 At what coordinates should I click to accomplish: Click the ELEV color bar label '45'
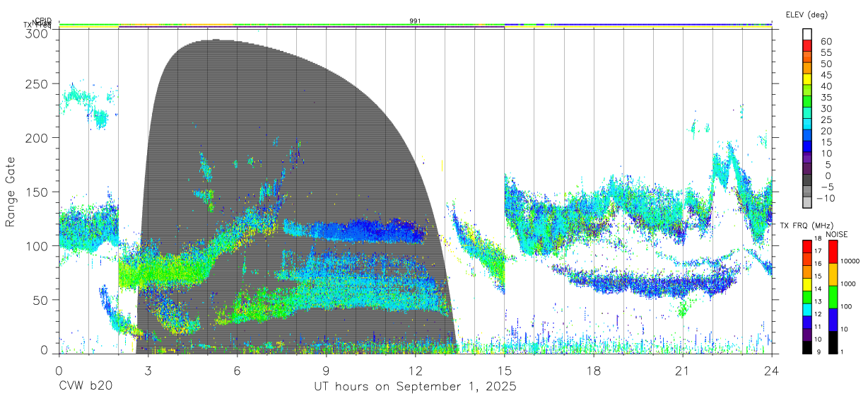826,75
